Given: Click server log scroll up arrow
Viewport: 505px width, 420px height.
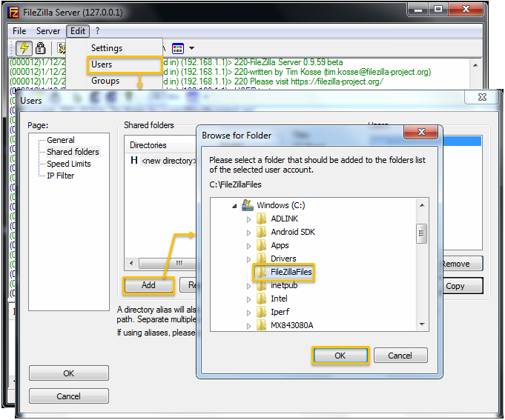Looking at the screenshot, I should (x=475, y=65).
